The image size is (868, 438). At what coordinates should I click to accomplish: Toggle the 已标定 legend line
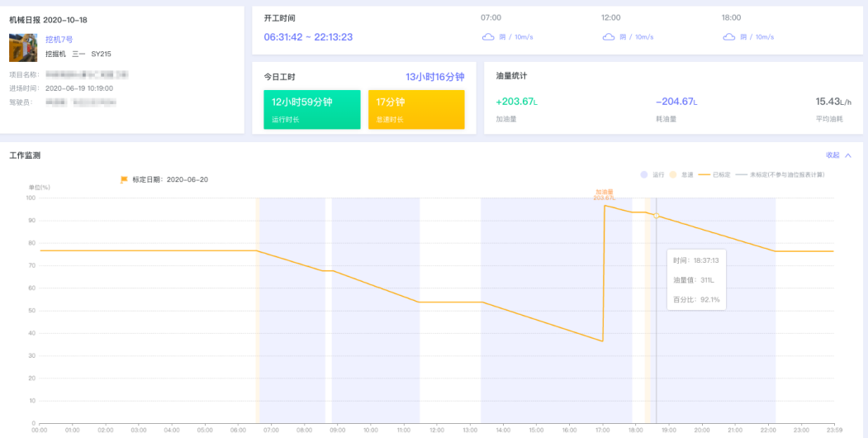pos(714,174)
